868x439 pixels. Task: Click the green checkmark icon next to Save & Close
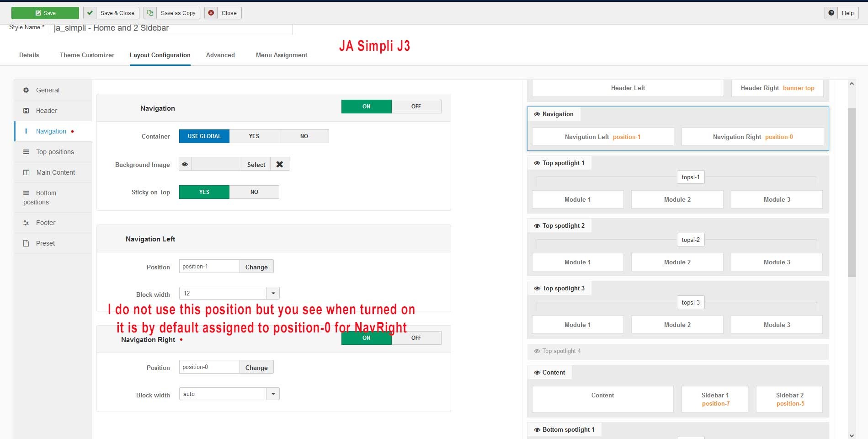tap(90, 13)
